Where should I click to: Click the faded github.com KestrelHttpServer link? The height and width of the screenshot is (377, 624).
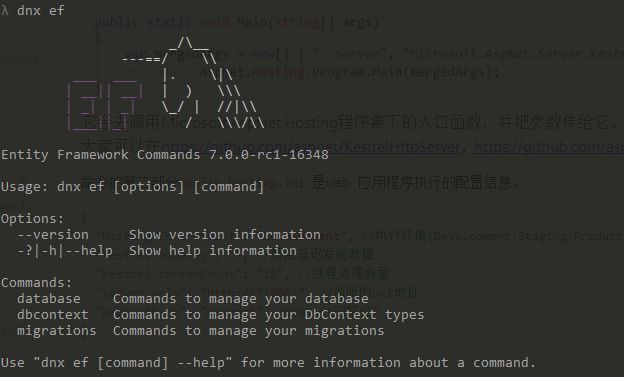(x=311, y=147)
